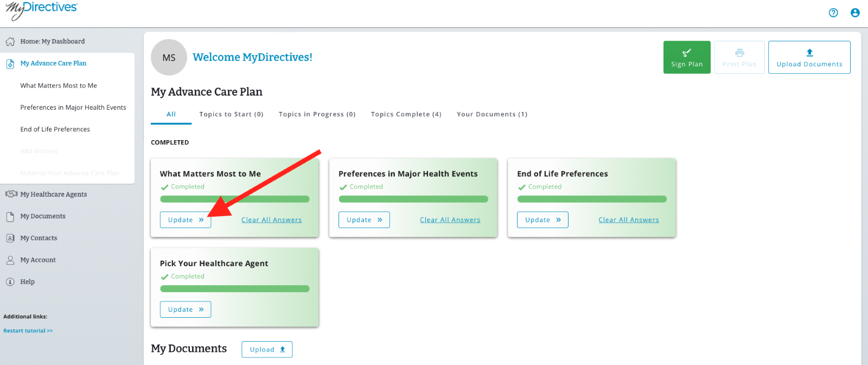Click Add Witness in the sidebar
868x365 pixels.
point(39,151)
